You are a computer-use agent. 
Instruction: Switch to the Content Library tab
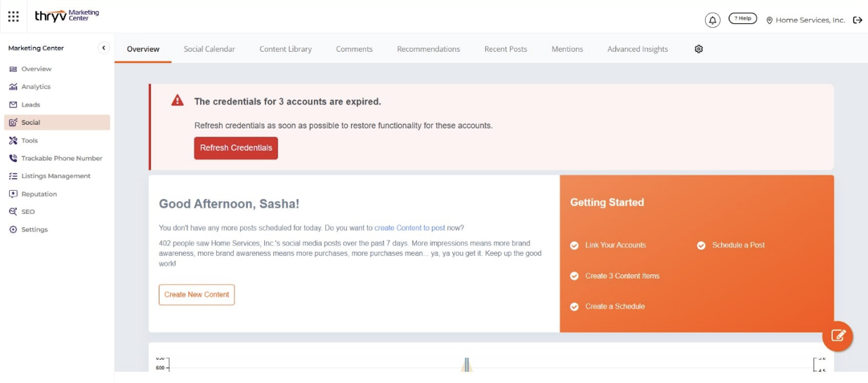[x=286, y=49]
